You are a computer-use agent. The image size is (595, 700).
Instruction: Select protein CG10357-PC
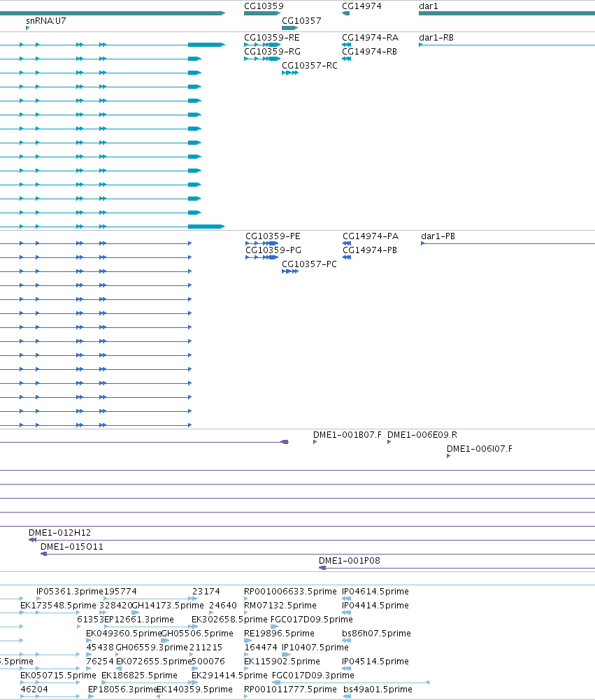309,264
